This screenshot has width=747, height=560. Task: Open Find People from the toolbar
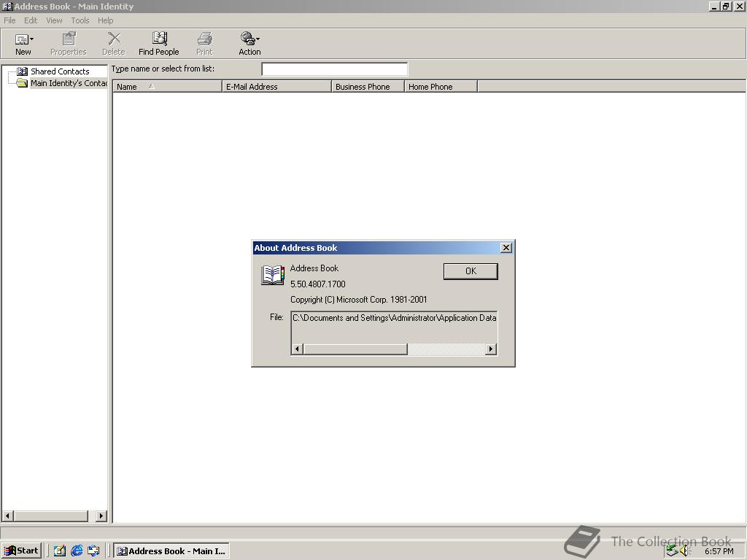point(158,44)
